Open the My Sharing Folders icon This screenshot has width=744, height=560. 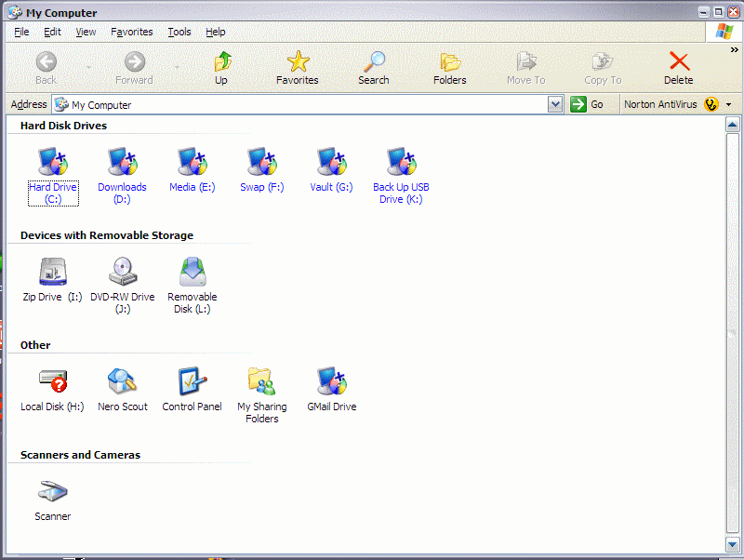point(262,380)
